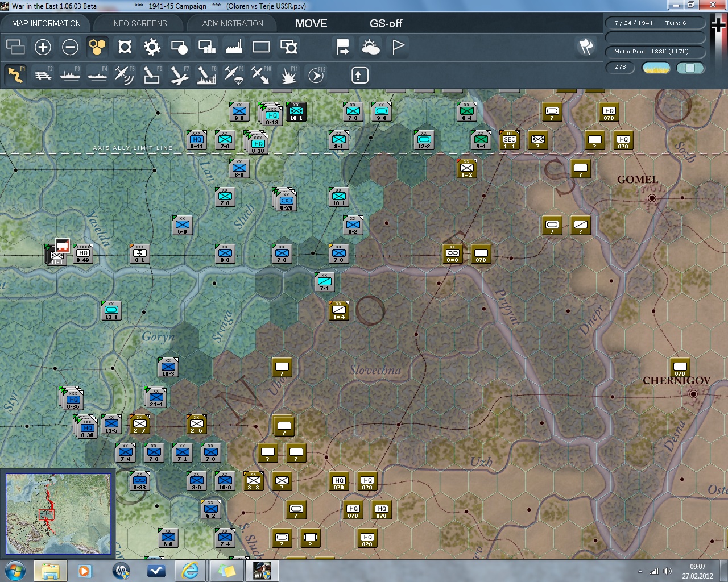Toggle the factory display icon
Screen dimensions: 728x582
[234, 47]
